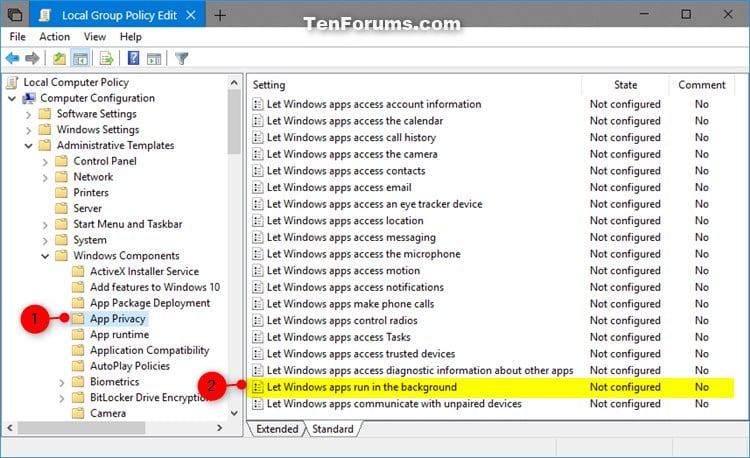Screen dimensions: 750x458
Task: Open the Help menu
Action: [x=131, y=37]
